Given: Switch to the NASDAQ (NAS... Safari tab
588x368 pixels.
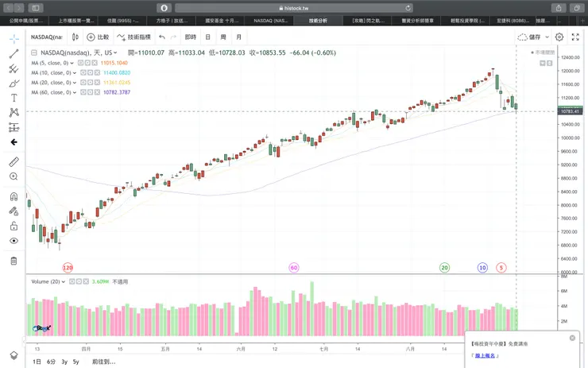Looking at the screenshot, I should [269, 21].
